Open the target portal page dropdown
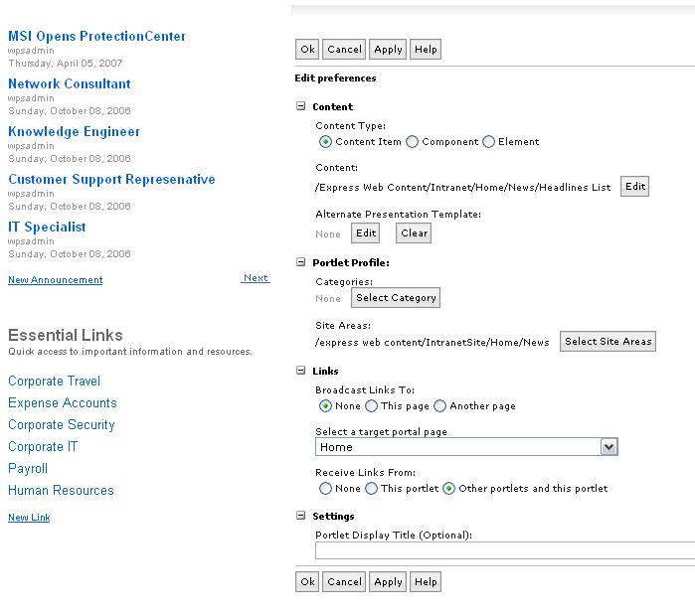The height and width of the screenshot is (616, 695). coord(609,447)
